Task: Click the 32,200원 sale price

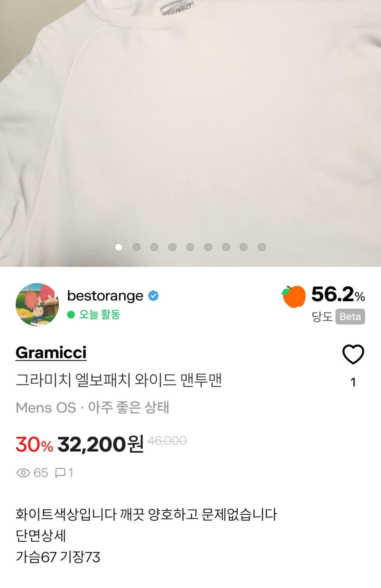Action: pyautogui.click(x=101, y=444)
